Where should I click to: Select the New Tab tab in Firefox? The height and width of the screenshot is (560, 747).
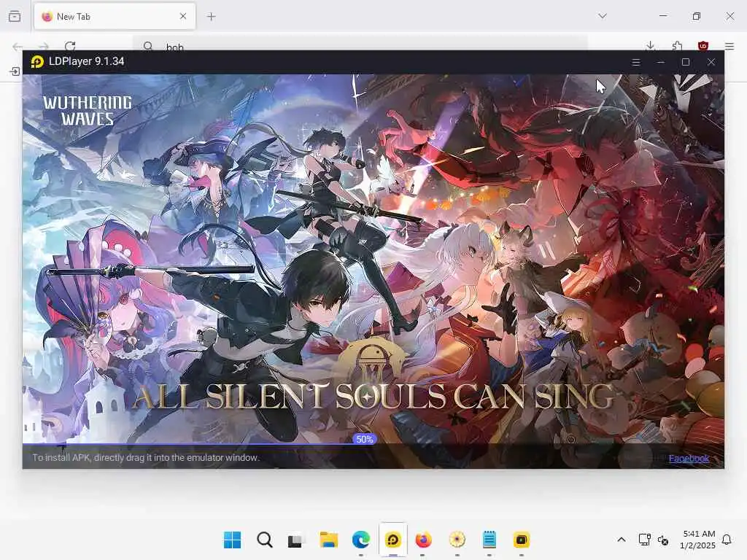point(115,17)
